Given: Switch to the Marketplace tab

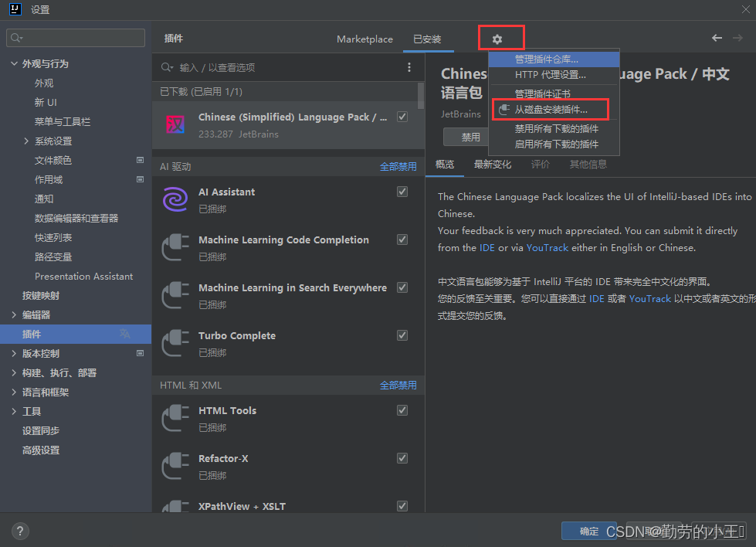Looking at the screenshot, I should [x=364, y=39].
